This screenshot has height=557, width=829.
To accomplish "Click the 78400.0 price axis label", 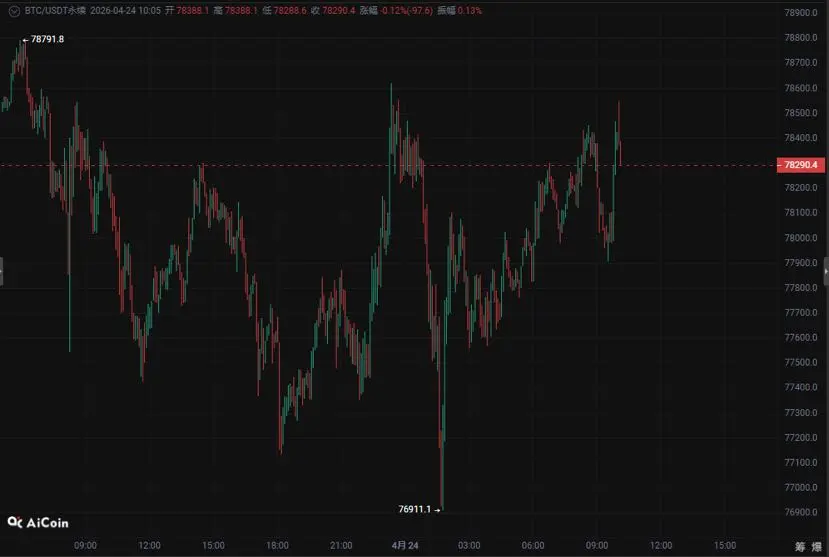I will [x=800, y=137].
